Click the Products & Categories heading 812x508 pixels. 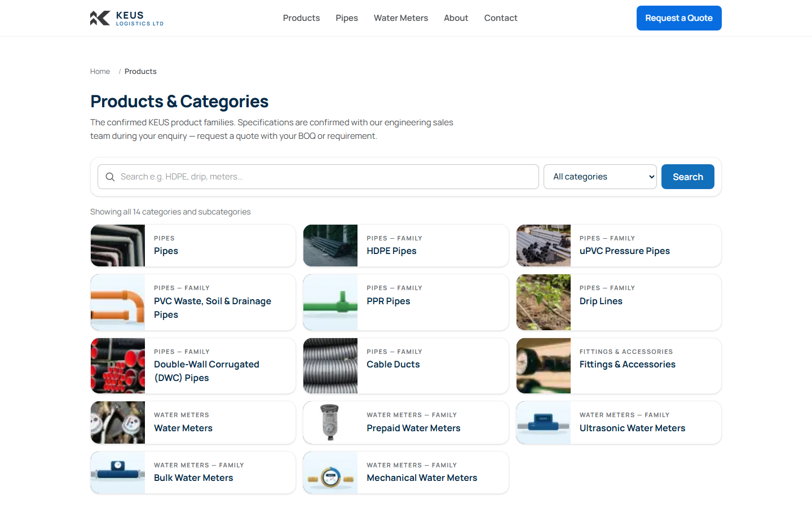[x=179, y=102]
